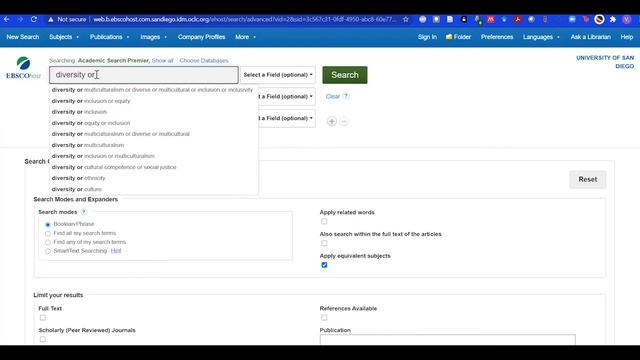Open Company Profiles
The width and height of the screenshot is (640, 360).
[201, 37]
